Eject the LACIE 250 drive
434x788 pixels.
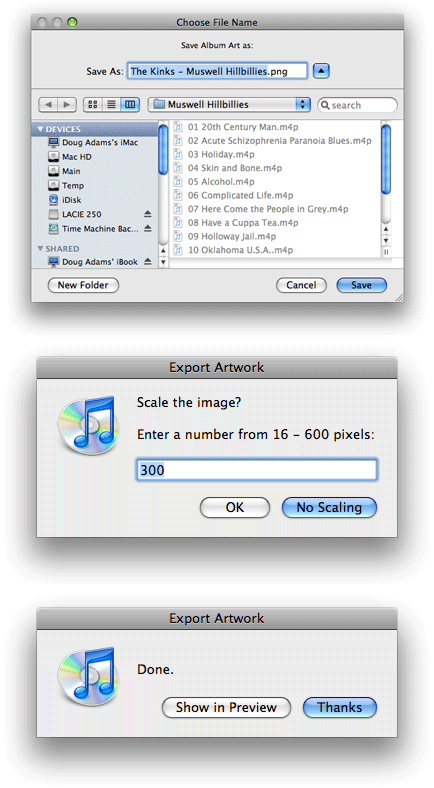(x=148, y=214)
